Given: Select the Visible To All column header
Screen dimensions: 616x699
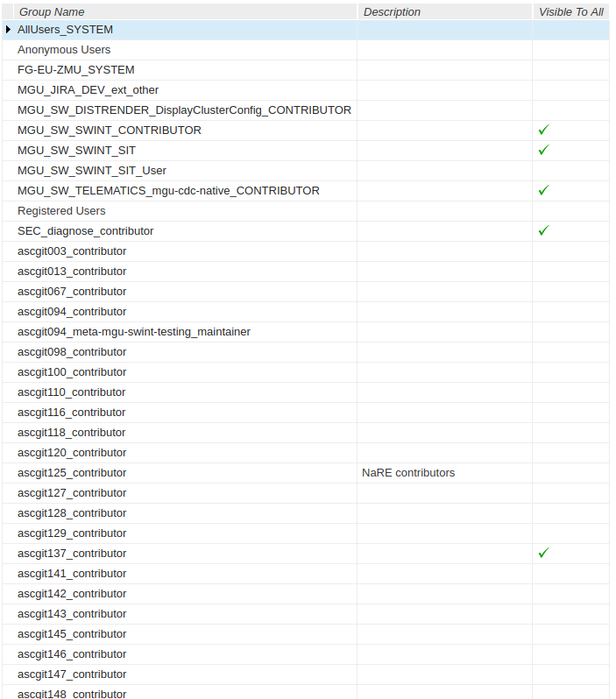Looking at the screenshot, I should click(x=571, y=12).
